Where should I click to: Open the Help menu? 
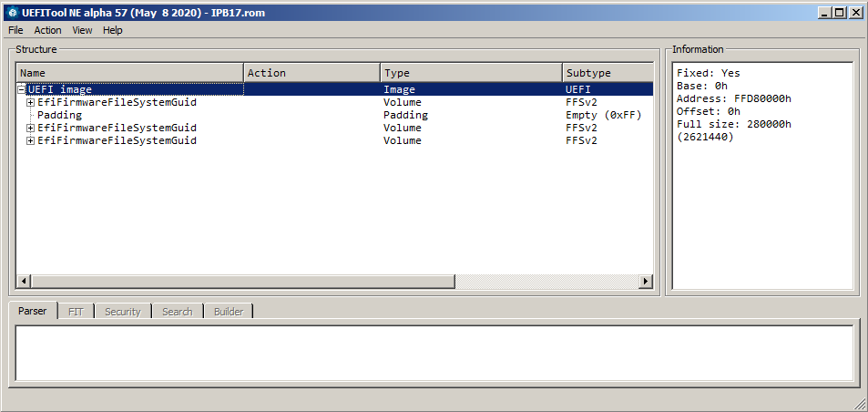[112, 30]
